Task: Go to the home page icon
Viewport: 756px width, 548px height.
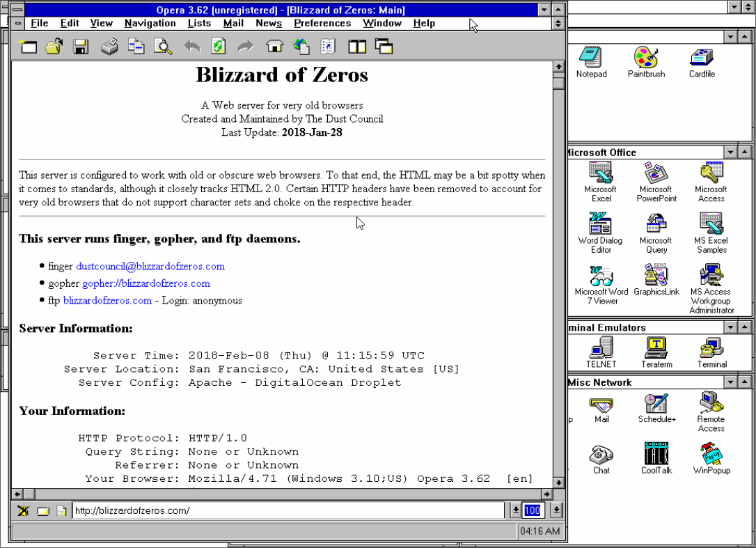Action: click(x=274, y=47)
